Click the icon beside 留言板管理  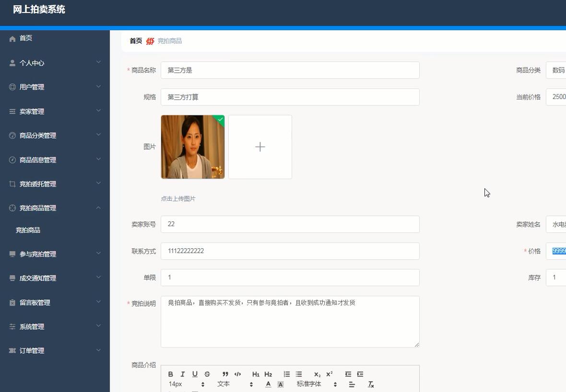point(12,302)
